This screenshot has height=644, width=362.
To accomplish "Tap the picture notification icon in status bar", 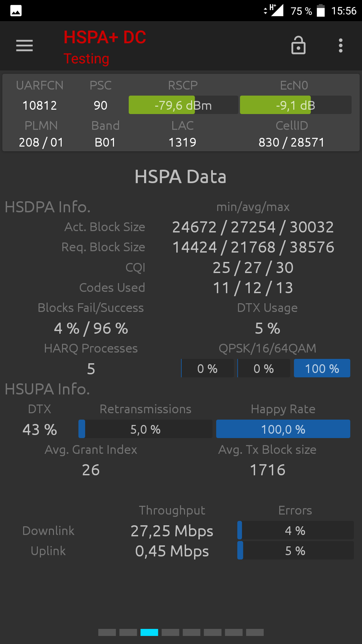I will [x=16, y=11].
